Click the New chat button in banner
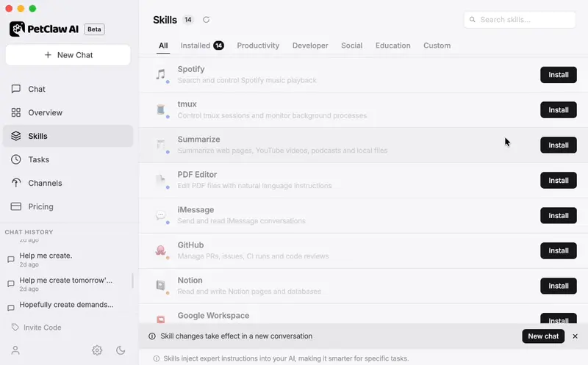The width and height of the screenshot is (588, 365). point(543,336)
